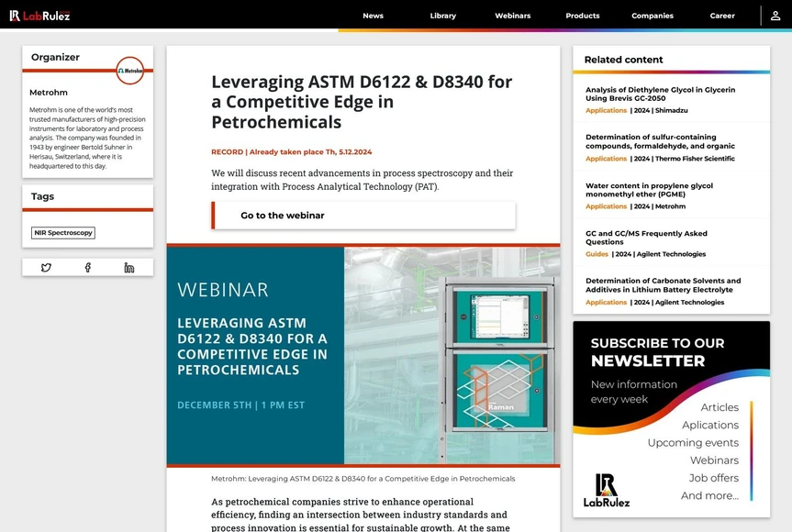Click the process spectroscopy description paragraph
The image size is (792, 532).
[363, 180]
